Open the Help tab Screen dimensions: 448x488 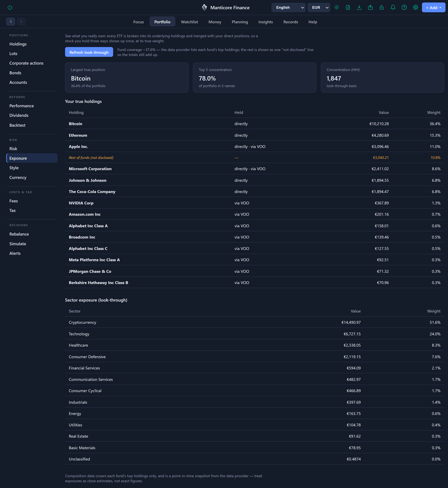[x=313, y=22]
